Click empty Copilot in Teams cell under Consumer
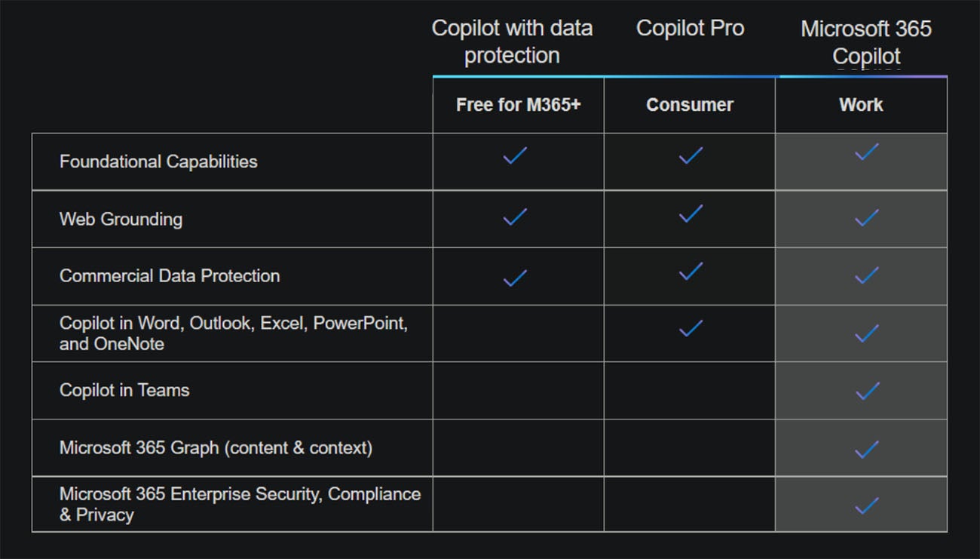 tap(689, 391)
